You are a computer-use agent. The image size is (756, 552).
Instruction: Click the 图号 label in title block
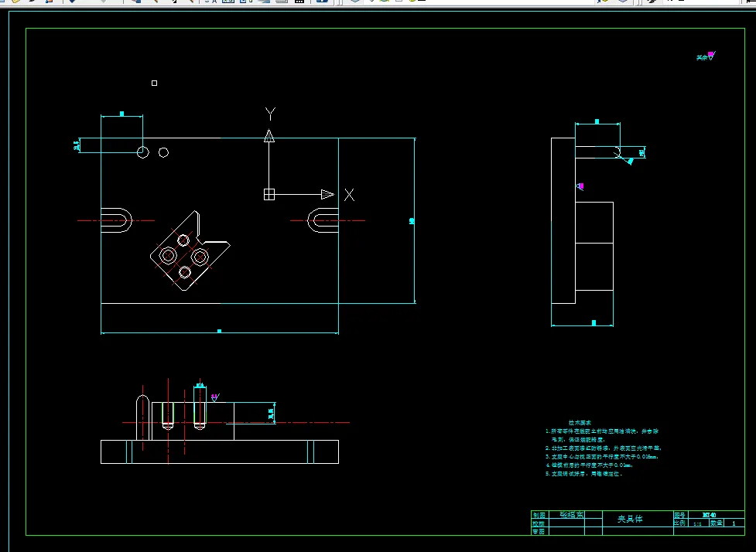point(680,515)
